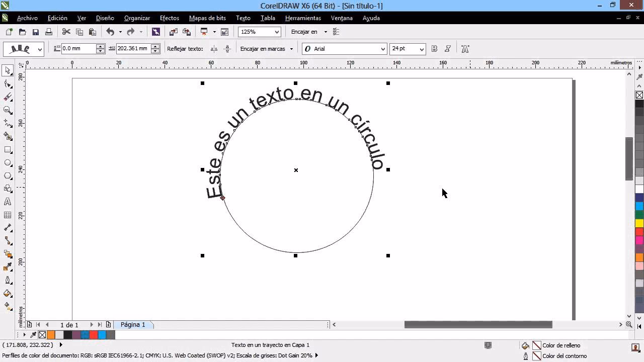The image size is (644, 362).
Task: Toggle italic text formatting
Action: (447, 49)
